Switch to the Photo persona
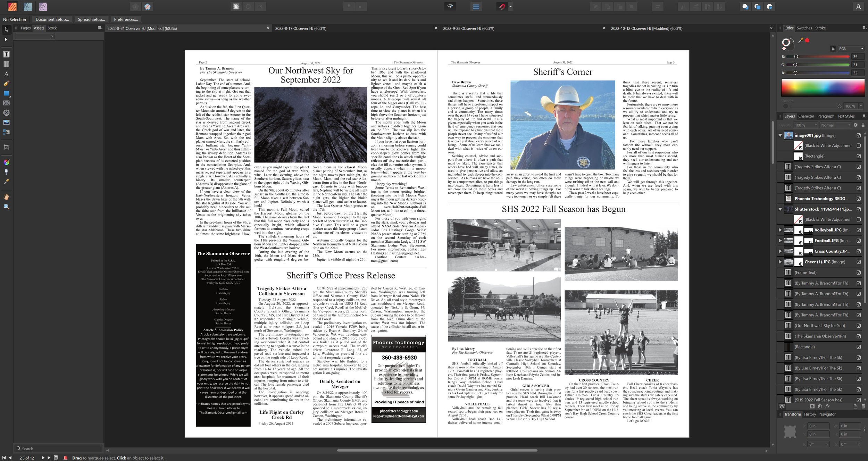 [x=43, y=7]
